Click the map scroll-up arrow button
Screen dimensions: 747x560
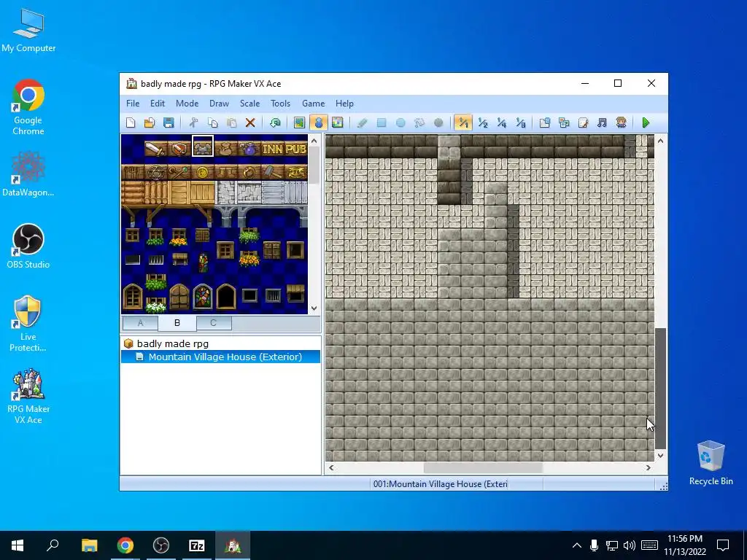(660, 141)
